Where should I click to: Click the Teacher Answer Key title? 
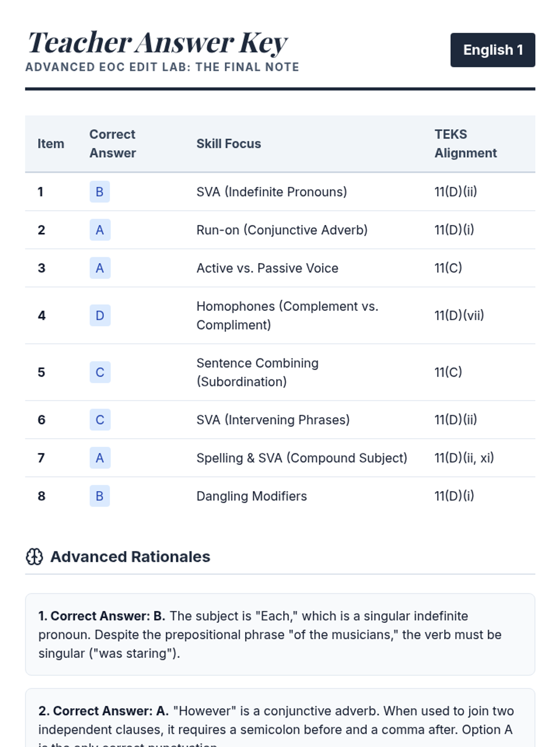pos(158,43)
